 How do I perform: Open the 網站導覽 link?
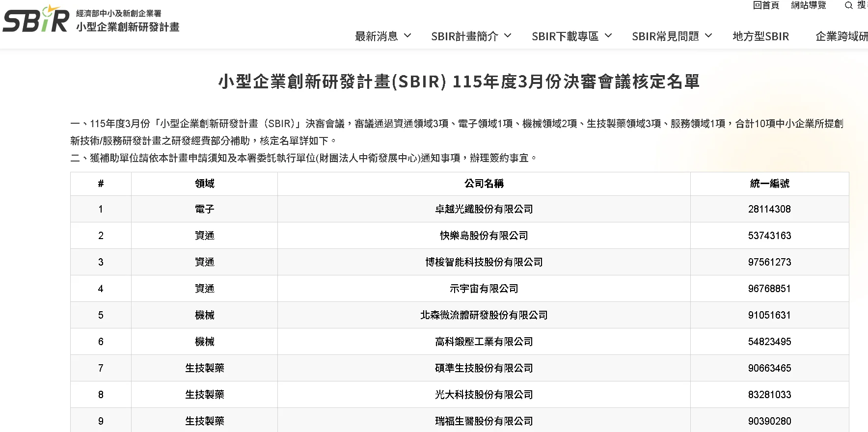tap(809, 5)
